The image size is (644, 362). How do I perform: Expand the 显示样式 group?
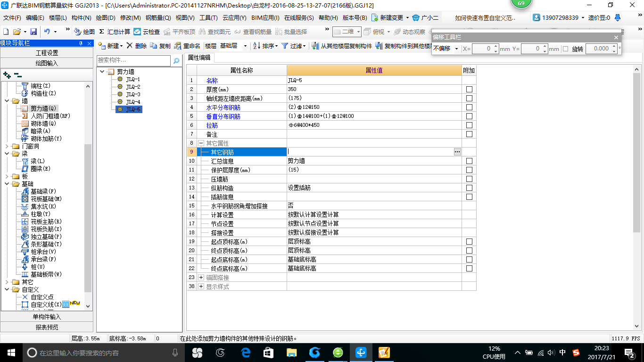point(201,286)
